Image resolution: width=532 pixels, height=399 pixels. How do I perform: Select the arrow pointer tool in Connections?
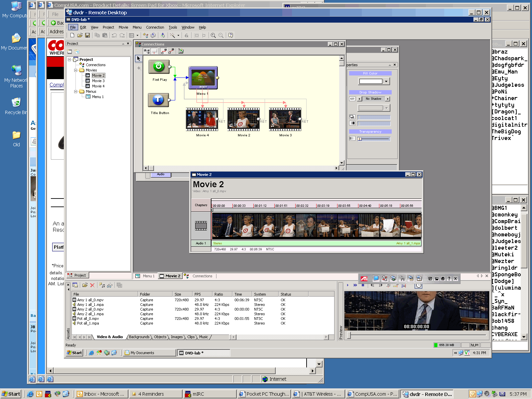pos(139,59)
